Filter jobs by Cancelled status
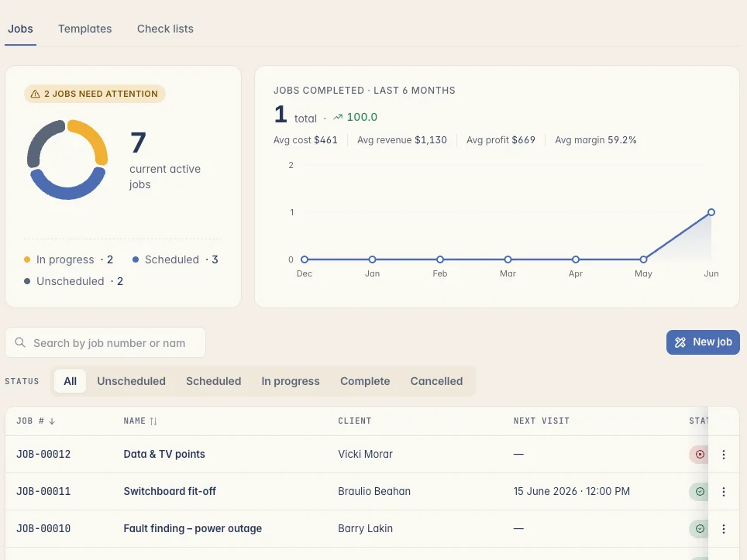 click(x=436, y=381)
